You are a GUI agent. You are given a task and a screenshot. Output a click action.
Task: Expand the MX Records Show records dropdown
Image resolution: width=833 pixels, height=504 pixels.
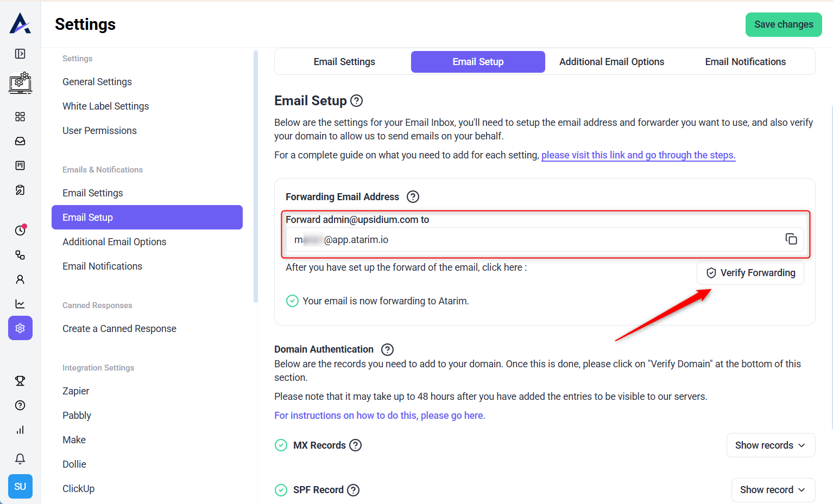point(771,445)
